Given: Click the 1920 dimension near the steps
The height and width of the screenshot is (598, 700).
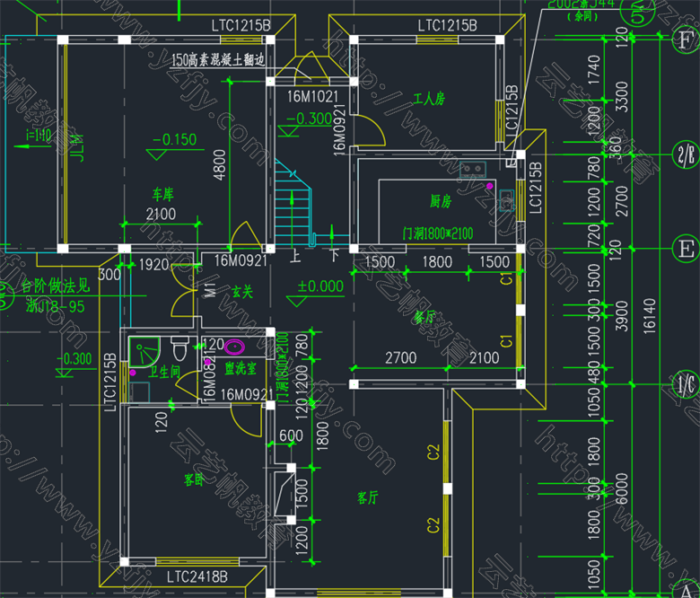Looking at the screenshot, I should 154,265.
